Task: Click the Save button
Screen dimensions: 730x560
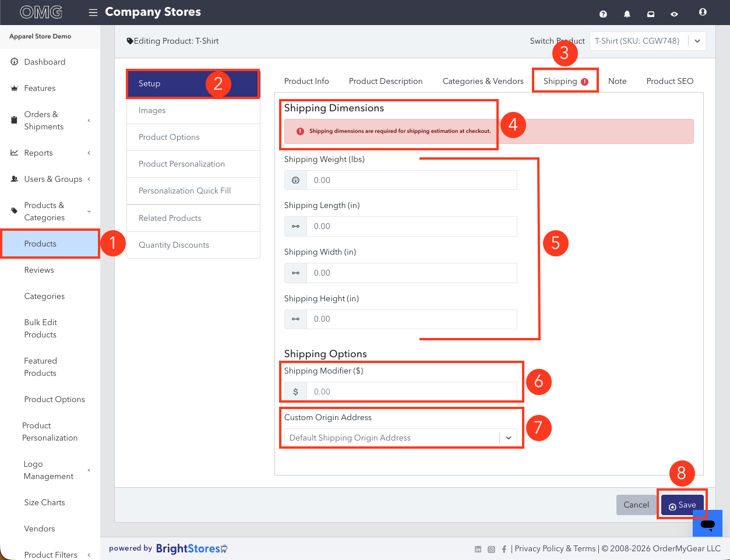Action: pos(682,505)
